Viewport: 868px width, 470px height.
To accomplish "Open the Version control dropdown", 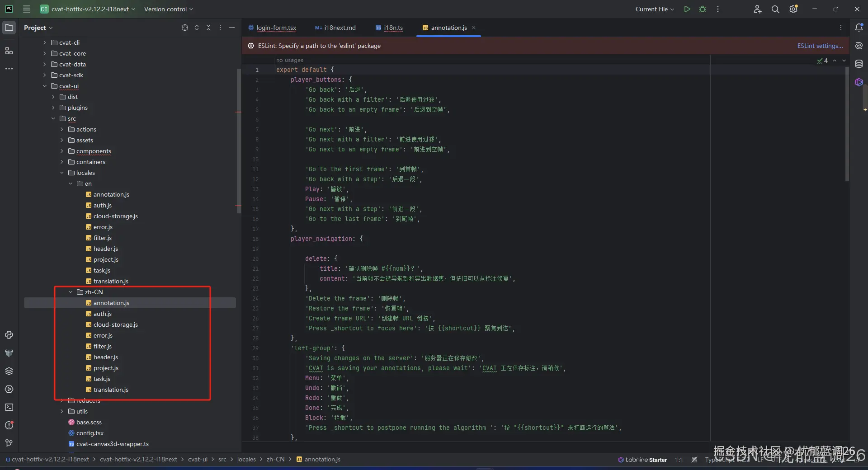I will (x=169, y=9).
